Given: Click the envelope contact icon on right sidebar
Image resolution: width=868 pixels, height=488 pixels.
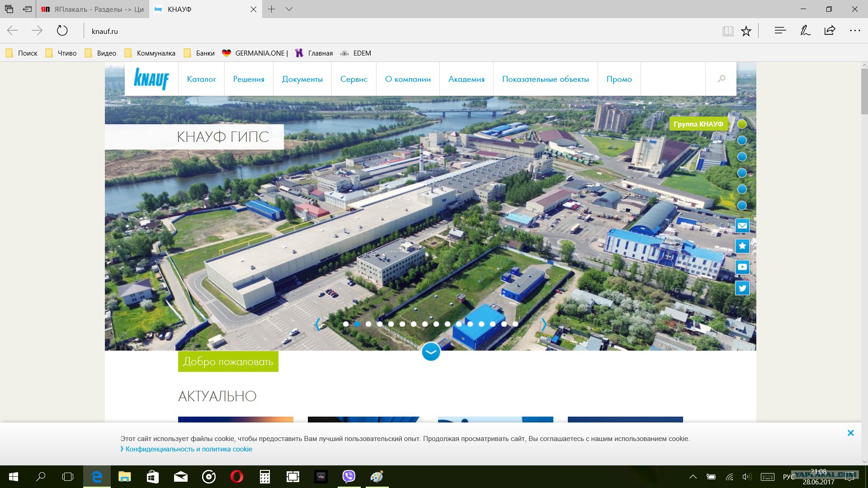Looking at the screenshot, I should [742, 225].
